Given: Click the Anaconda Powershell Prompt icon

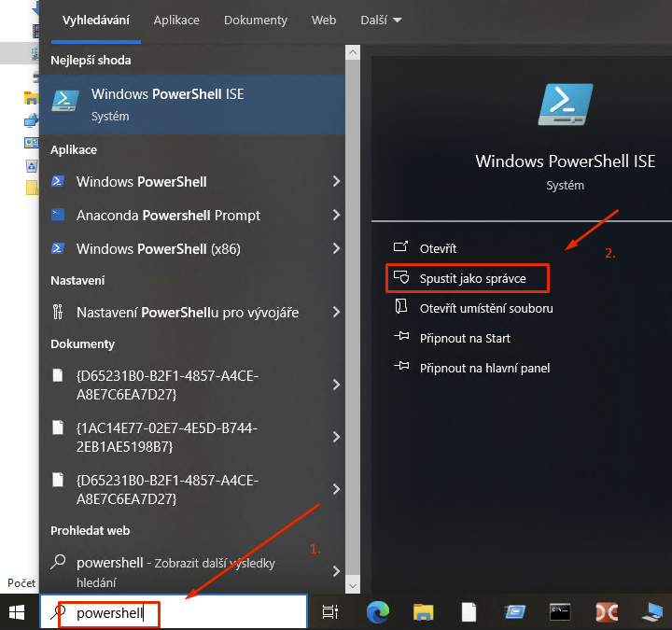Looking at the screenshot, I should point(58,215).
